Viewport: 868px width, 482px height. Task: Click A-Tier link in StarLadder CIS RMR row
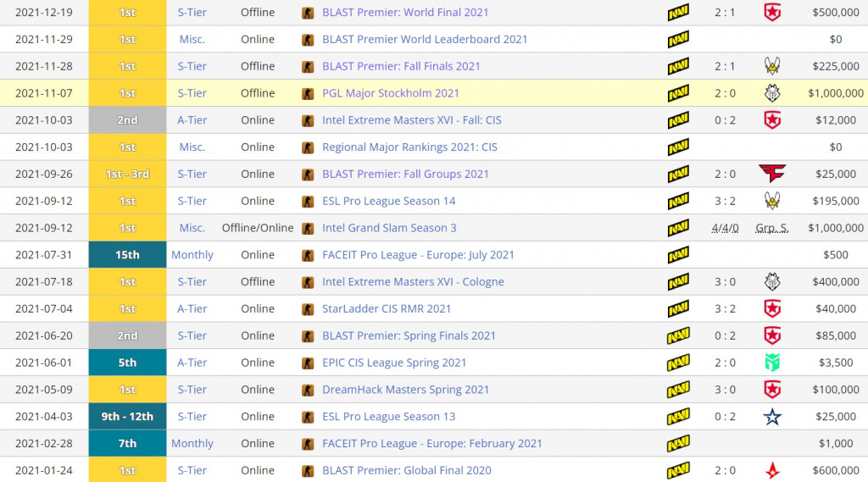(192, 309)
